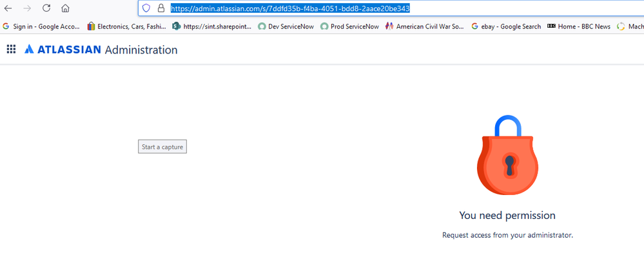
Task: Open the 'American Civil War So...' bookmark
Action: point(425,26)
